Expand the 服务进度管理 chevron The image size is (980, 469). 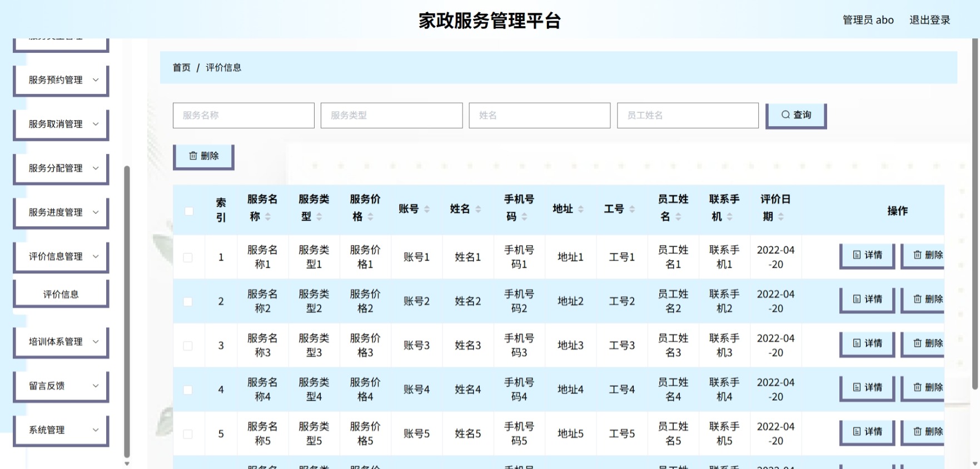point(96,212)
